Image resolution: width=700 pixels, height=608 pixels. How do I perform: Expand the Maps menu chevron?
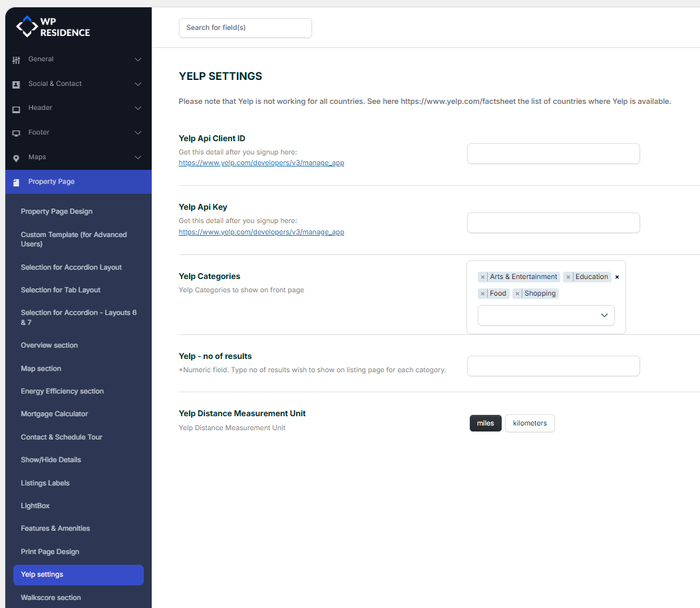(x=138, y=157)
